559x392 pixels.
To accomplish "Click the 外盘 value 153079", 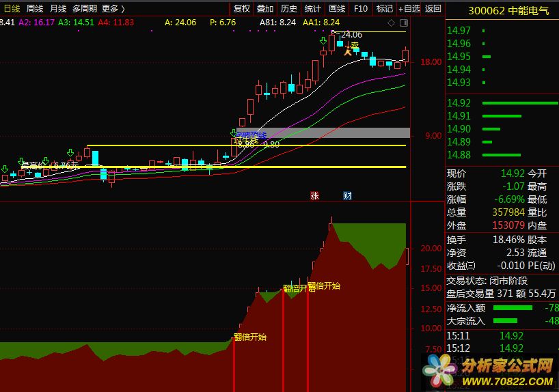I will (508, 225).
